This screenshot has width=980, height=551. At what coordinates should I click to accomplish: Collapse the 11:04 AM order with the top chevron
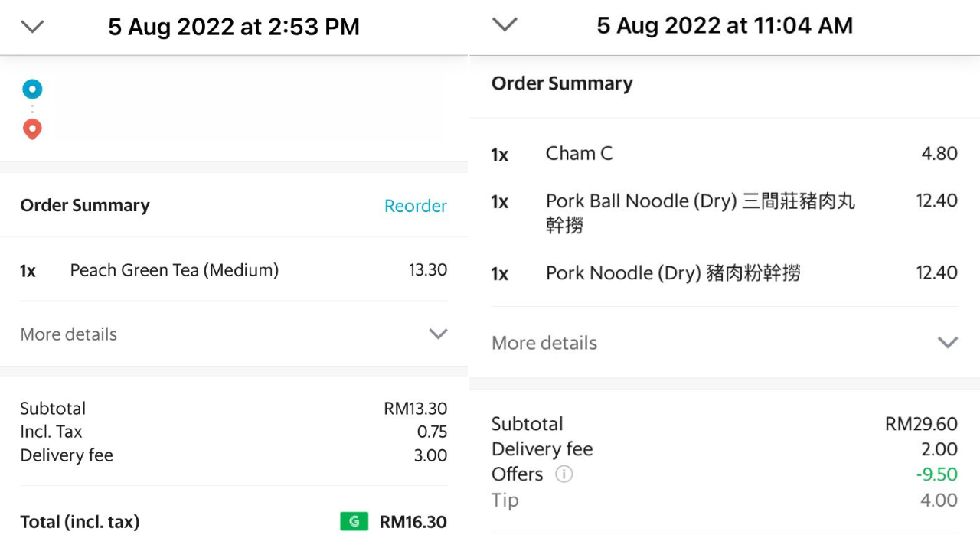click(x=505, y=24)
